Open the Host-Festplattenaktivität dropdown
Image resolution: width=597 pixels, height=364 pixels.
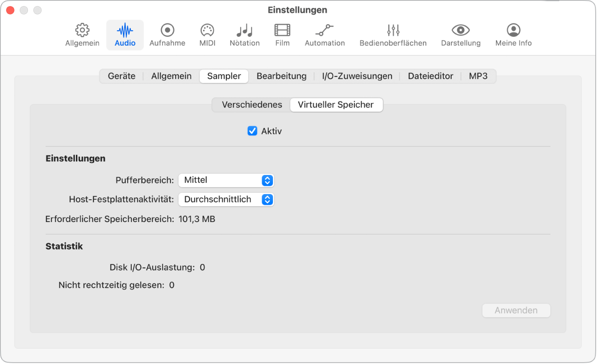click(x=226, y=199)
